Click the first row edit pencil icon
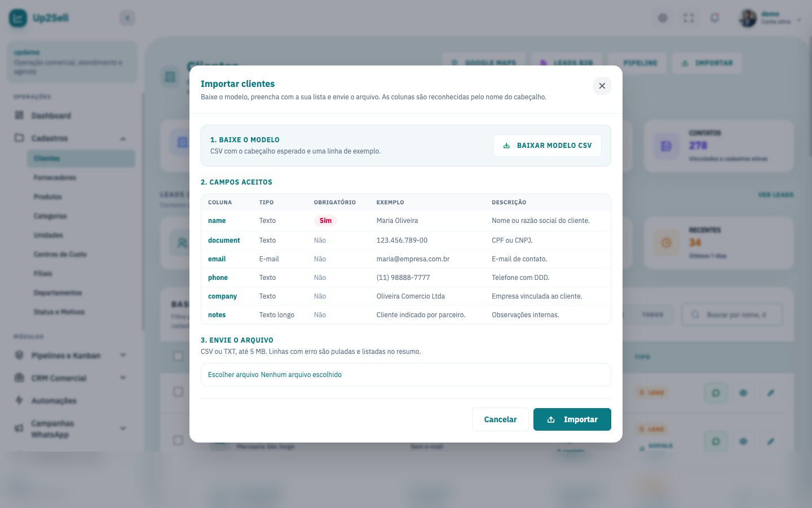 771,393
